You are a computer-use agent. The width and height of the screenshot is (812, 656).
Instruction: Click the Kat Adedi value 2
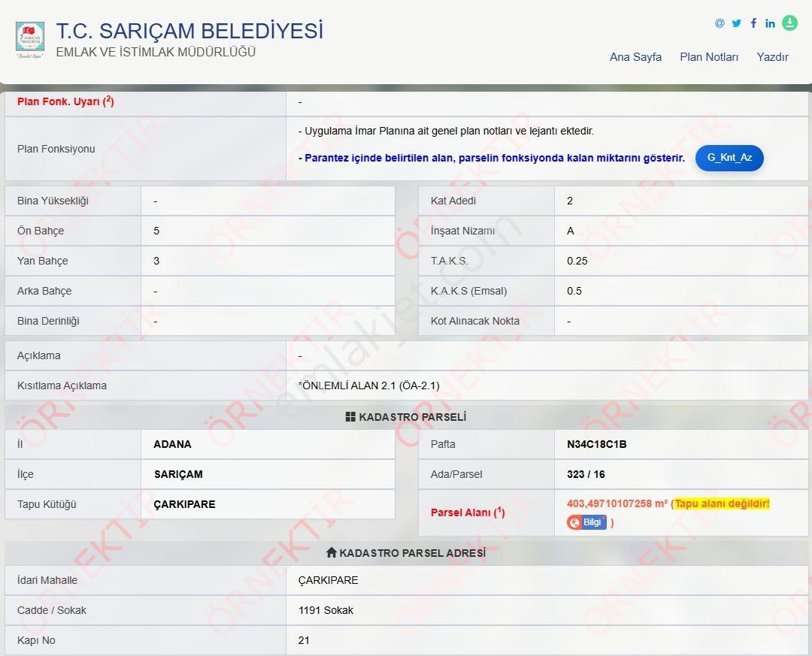point(570,201)
